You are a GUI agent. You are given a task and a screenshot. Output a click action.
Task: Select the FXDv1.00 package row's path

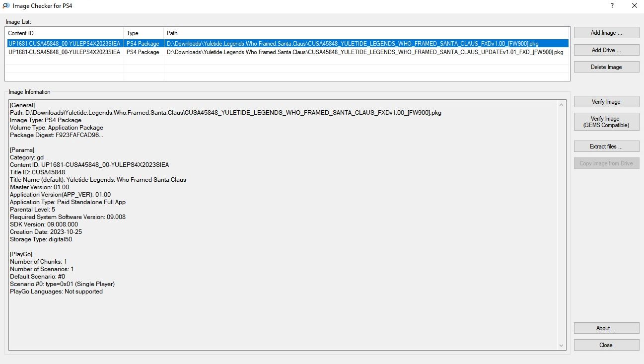click(x=353, y=44)
